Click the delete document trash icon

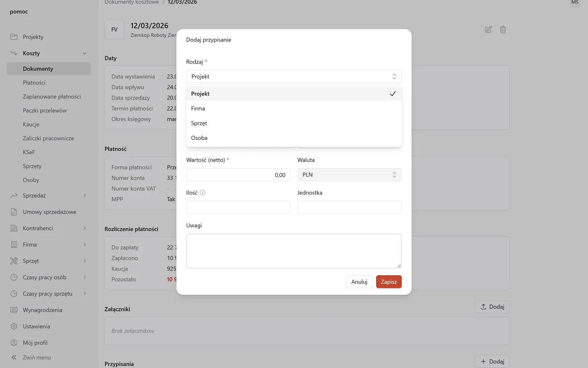(x=503, y=29)
